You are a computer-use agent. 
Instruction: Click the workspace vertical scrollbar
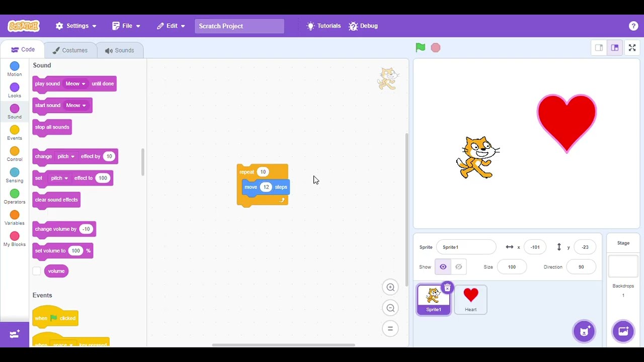click(x=407, y=210)
